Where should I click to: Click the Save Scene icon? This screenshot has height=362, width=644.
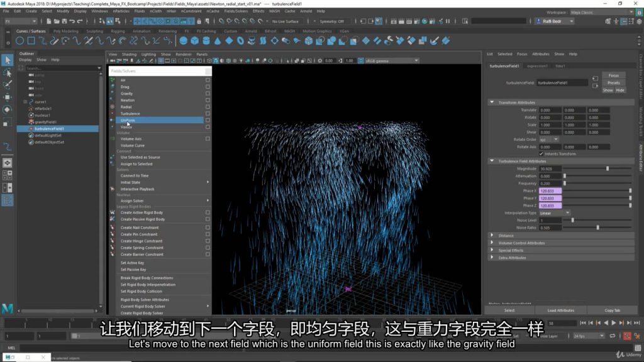pyautogui.click(x=64, y=21)
